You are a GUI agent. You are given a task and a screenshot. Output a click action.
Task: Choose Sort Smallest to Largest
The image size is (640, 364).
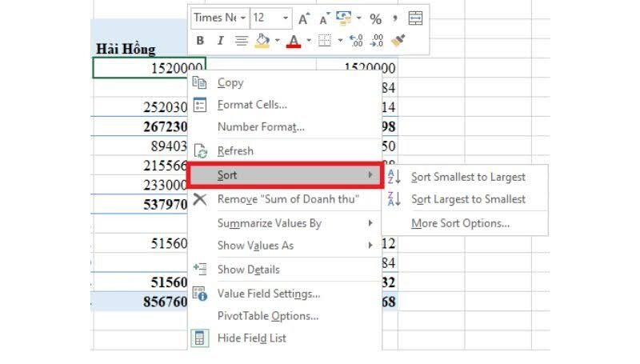tap(465, 177)
